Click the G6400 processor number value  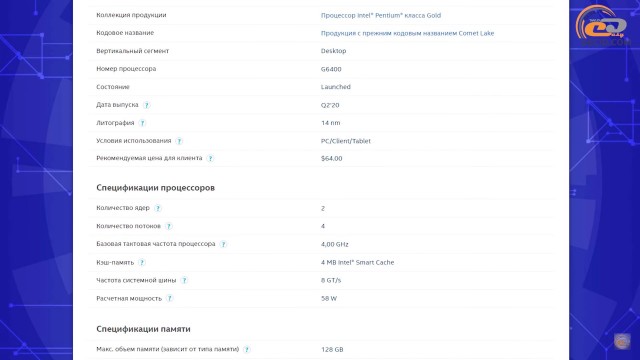(x=331, y=69)
